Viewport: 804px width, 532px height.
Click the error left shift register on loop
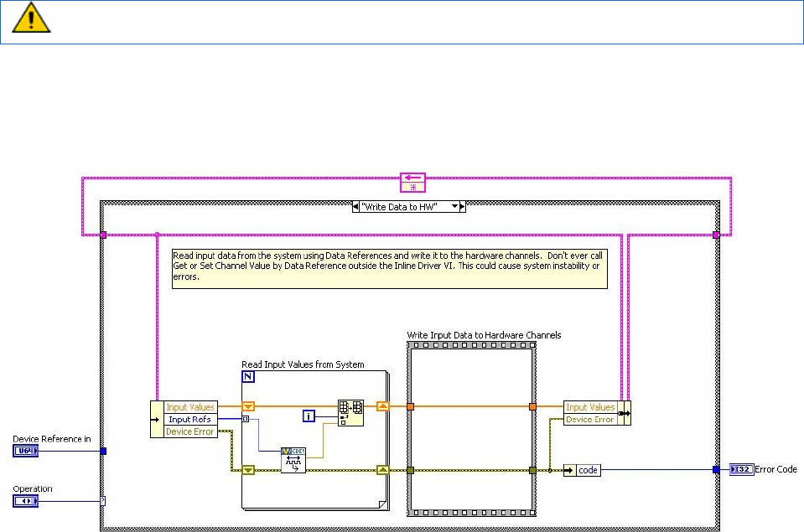tap(248, 470)
